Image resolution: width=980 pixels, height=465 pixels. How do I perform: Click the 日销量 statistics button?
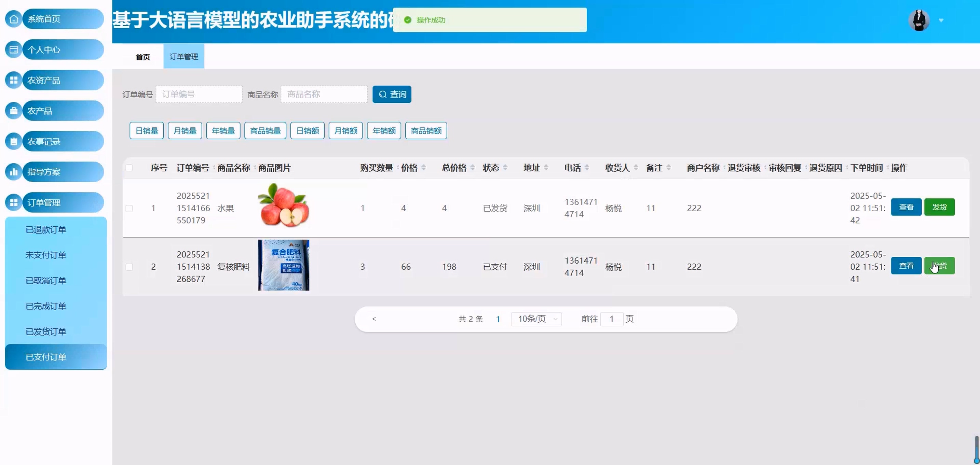coord(147,131)
